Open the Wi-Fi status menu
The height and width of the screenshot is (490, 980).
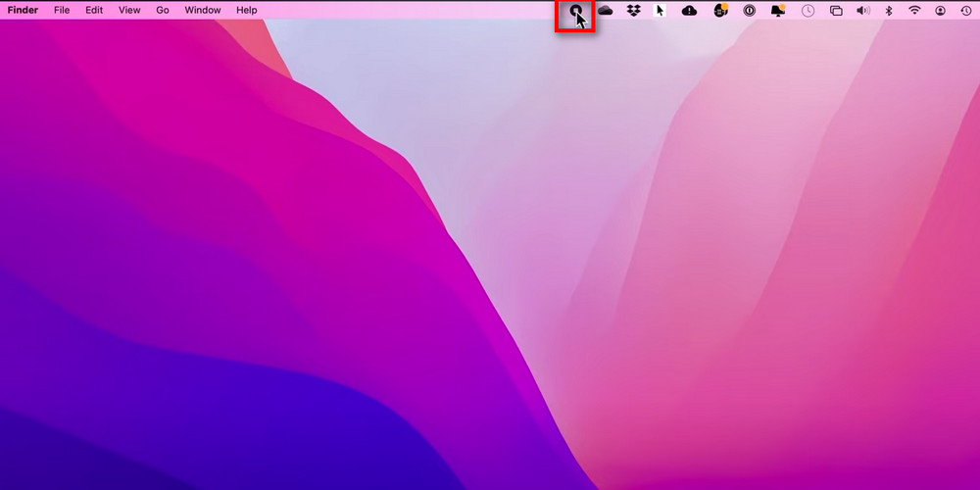tap(914, 11)
